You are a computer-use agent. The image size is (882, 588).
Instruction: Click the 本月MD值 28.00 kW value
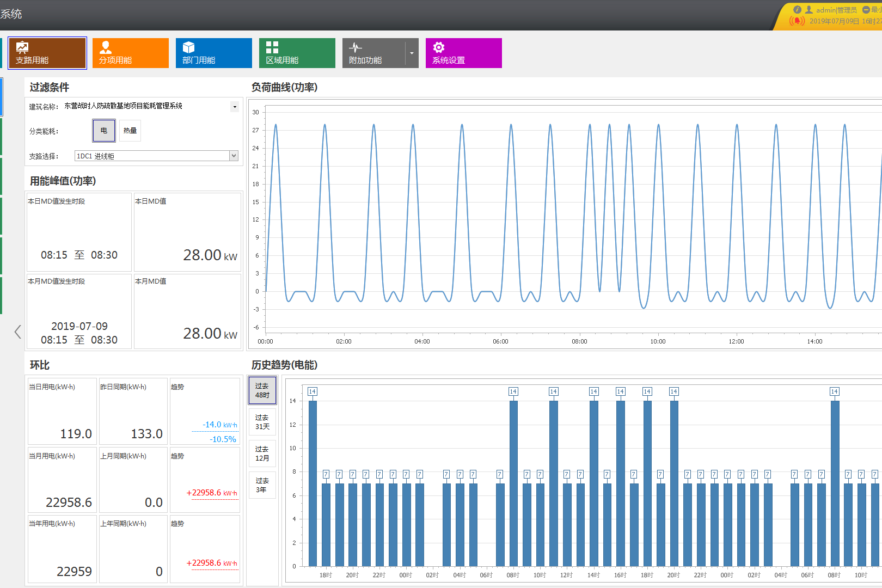pos(210,333)
